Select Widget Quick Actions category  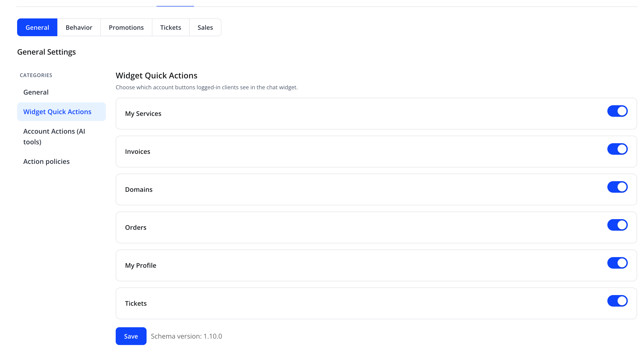click(x=62, y=112)
